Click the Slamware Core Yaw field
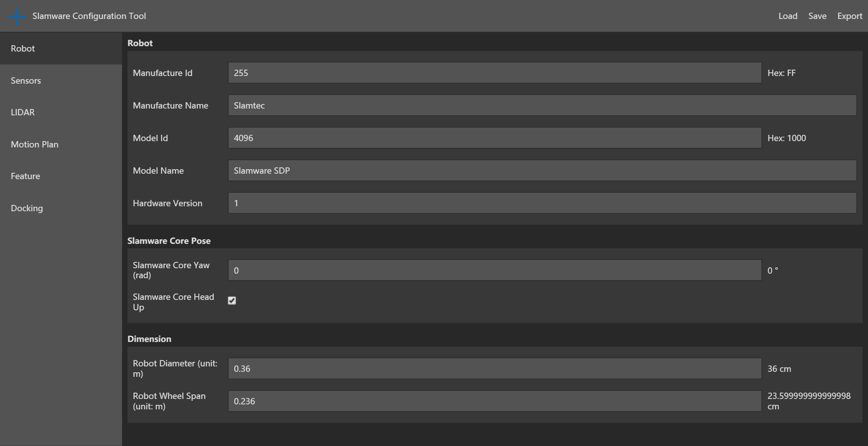Viewport: 868px width, 446px height. [495, 270]
